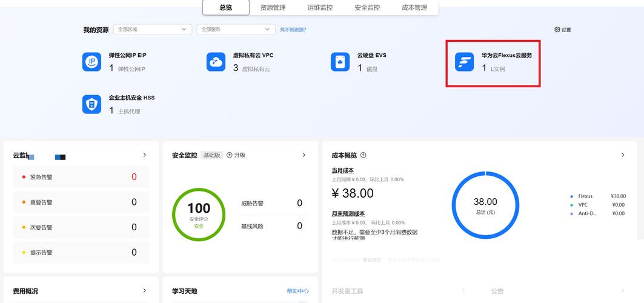This screenshot has height=303, width=644.
Task: Switch to the 资源管理 tab
Action: [x=273, y=7]
